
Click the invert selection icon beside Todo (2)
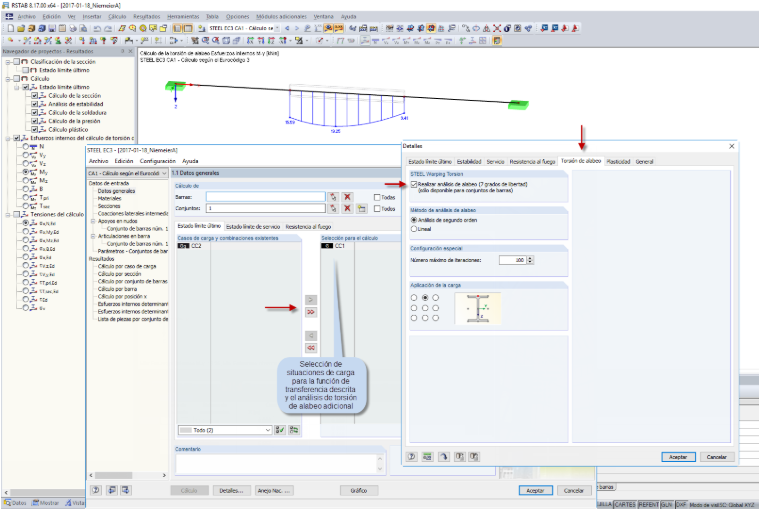pos(294,430)
